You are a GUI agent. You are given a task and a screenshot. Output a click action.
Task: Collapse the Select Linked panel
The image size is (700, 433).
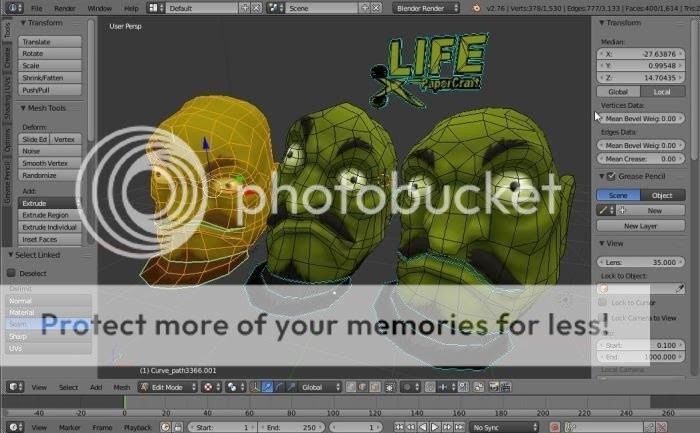tap(11, 255)
